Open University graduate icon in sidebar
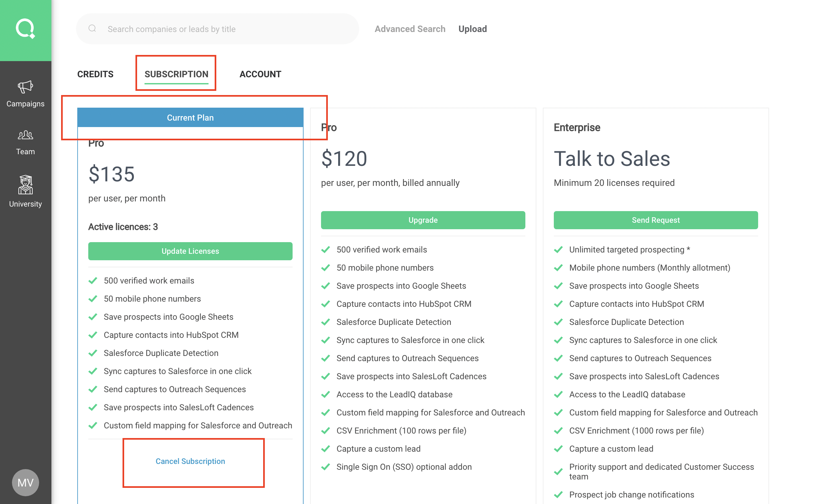 (x=26, y=185)
